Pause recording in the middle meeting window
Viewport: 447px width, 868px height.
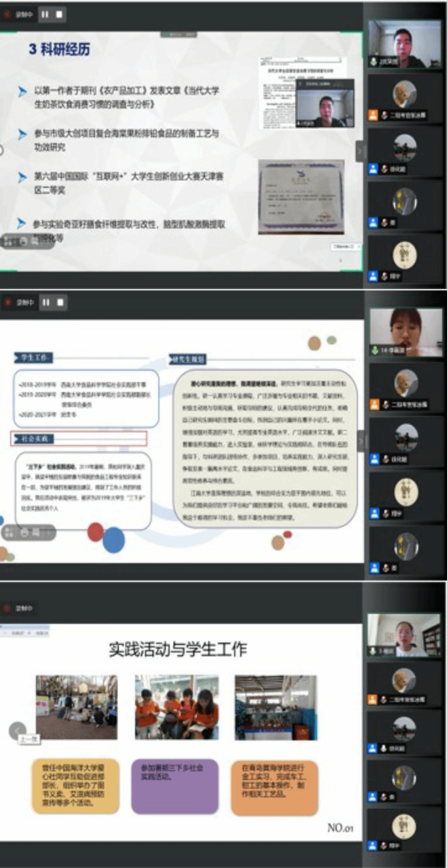[x=46, y=302]
